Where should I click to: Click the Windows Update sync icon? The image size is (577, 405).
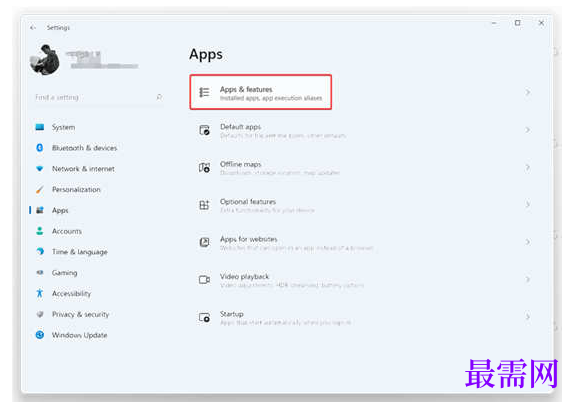click(40, 335)
